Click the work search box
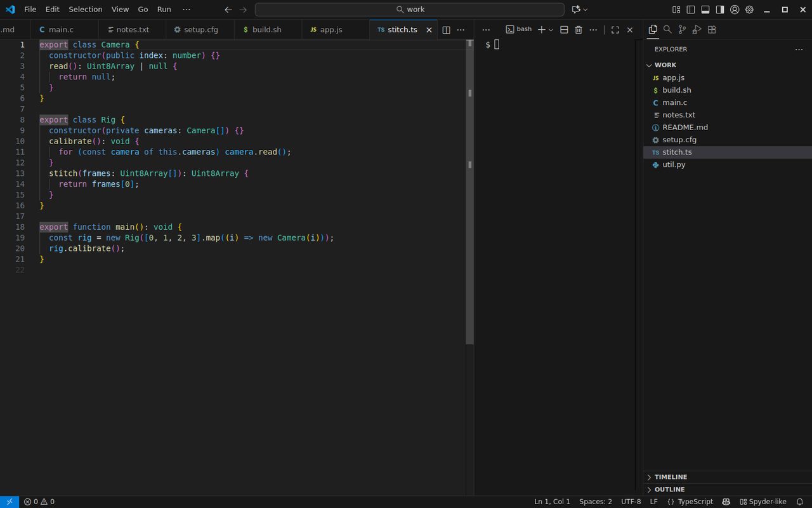This screenshot has height=508, width=812. [409, 10]
